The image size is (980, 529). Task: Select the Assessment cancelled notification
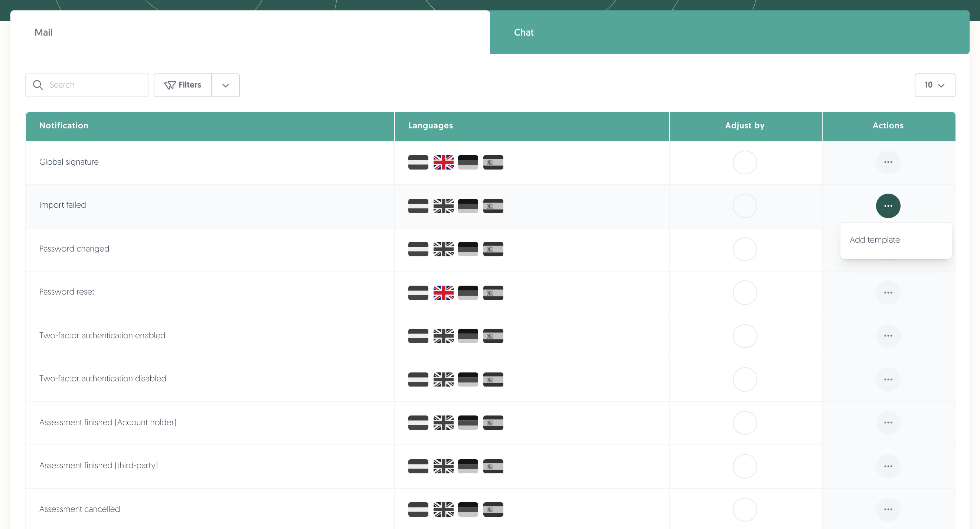[79, 509]
